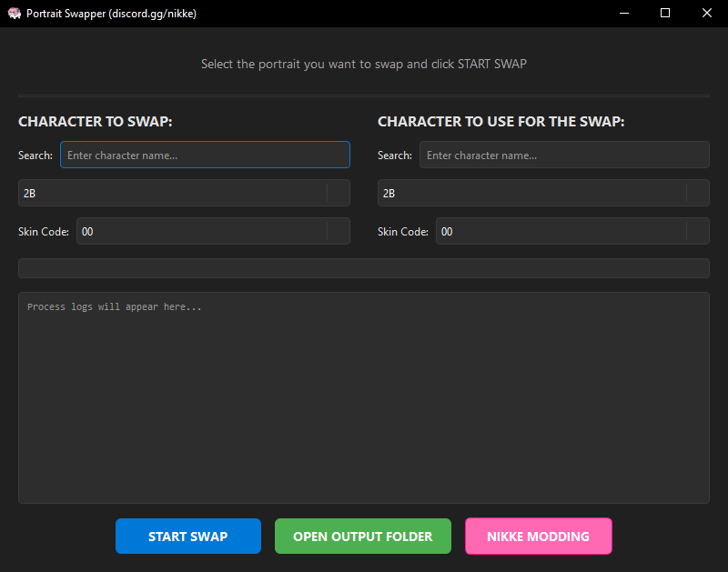Open the 2B character list under CHARACTER TO SWAP

tap(173, 193)
